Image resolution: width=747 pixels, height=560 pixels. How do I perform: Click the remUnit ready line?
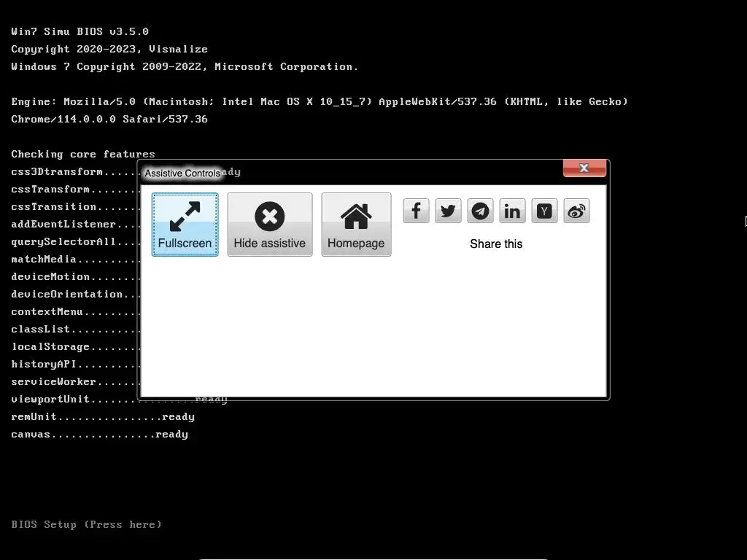pyautogui.click(x=102, y=416)
